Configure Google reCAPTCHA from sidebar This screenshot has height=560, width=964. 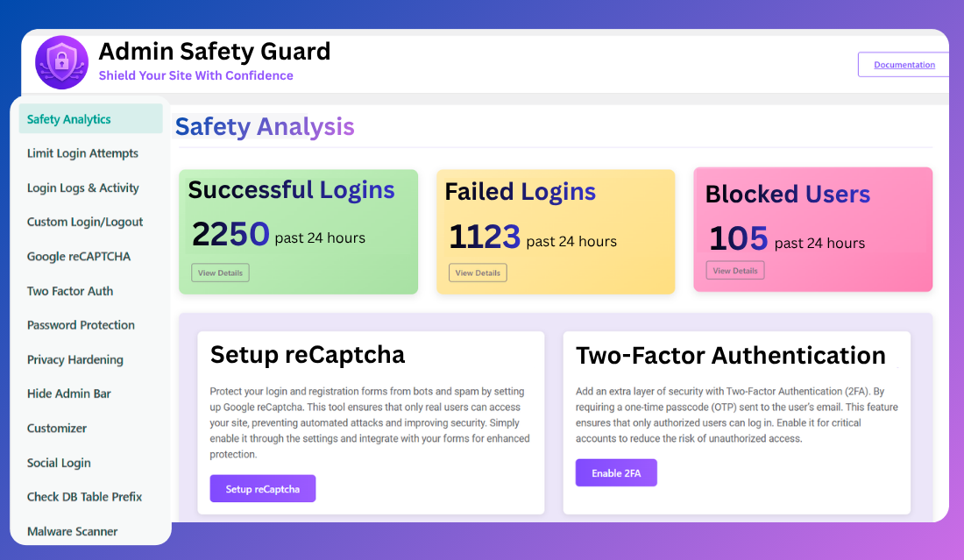[x=78, y=256]
